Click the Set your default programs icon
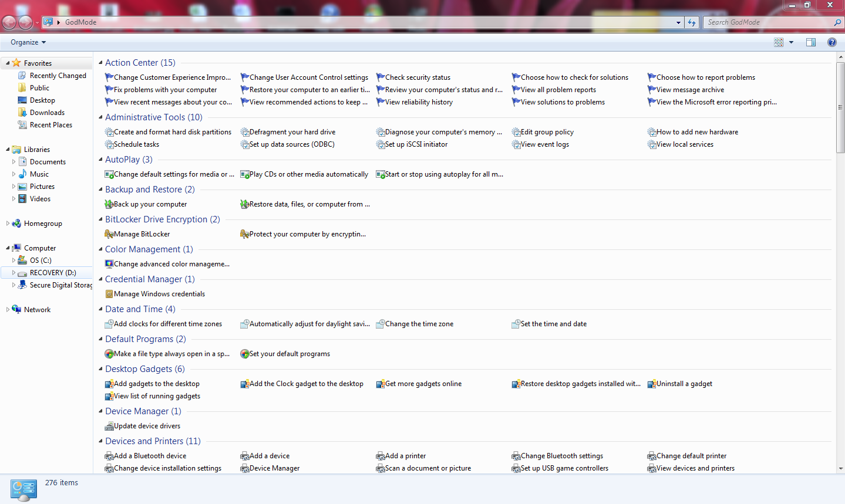The height and width of the screenshot is (504, 845). (244, 354)
